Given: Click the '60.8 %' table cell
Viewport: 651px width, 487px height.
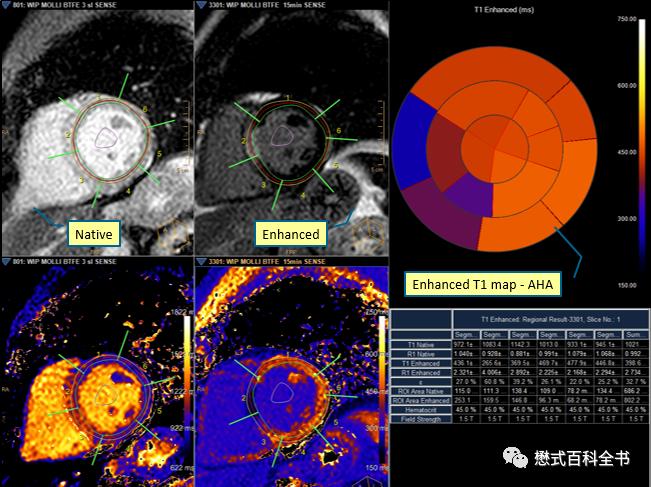Looking at the screenshot, I should point(492,382).
